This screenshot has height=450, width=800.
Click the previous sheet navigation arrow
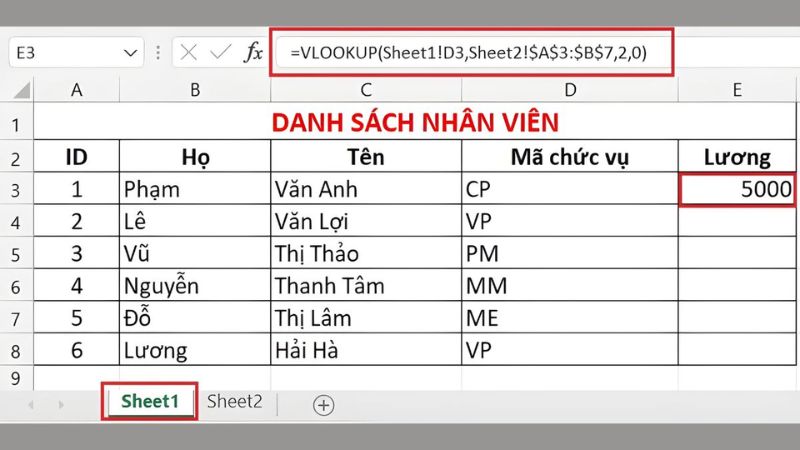(31, 405)
